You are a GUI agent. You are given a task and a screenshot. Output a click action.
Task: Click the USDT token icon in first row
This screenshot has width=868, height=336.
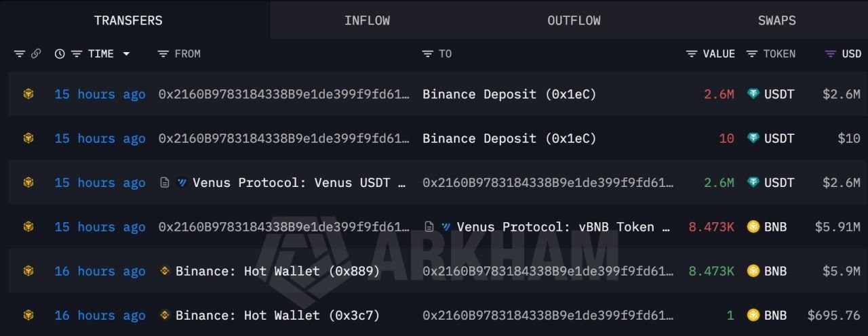[753, 94]
